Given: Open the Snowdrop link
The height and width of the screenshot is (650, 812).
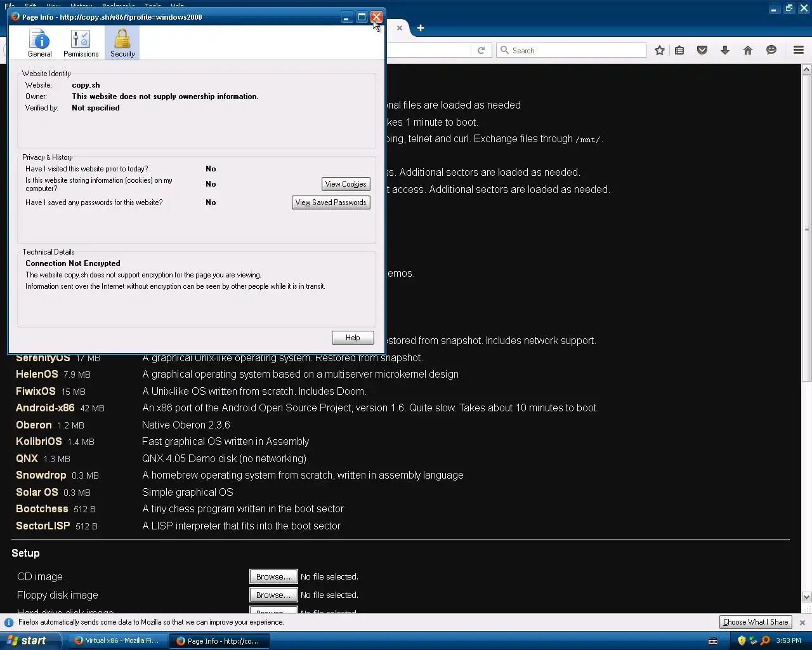Looking at the screenshot, I should 41,475.
